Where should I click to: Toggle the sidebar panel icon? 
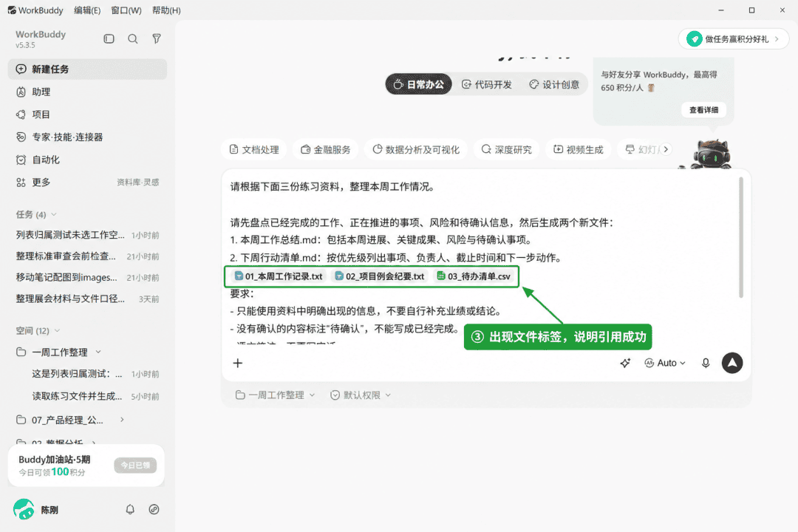click(109, 38)
